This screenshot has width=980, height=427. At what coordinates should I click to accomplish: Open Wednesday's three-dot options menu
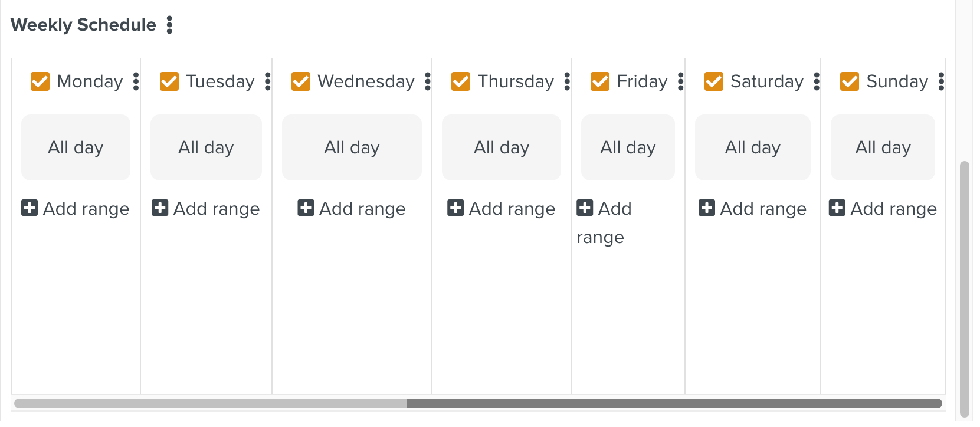428,81
